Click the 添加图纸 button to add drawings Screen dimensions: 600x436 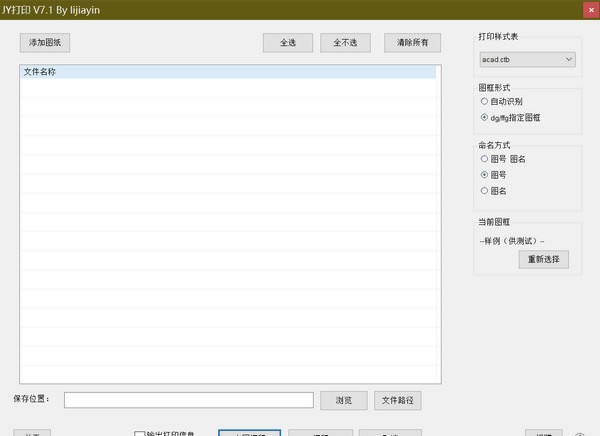click(45, 43)
